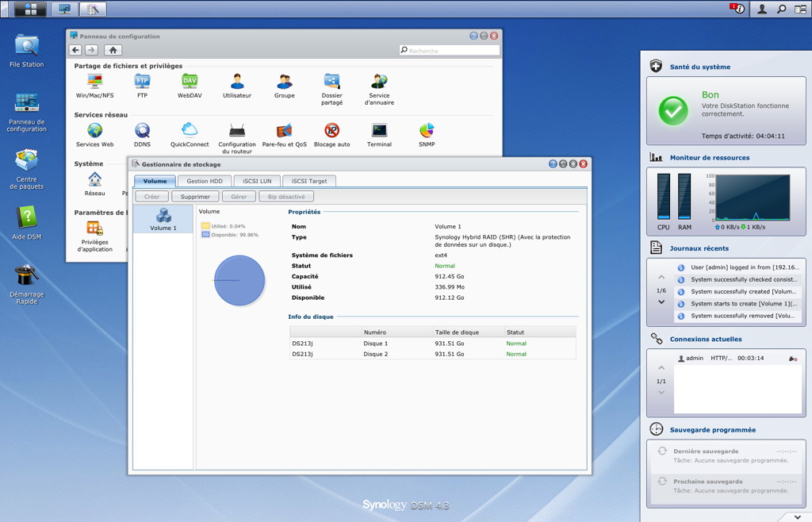Click the Supprimer button
Screen dimensions: 812x522
pyautogui.click(x=195, y=197)
